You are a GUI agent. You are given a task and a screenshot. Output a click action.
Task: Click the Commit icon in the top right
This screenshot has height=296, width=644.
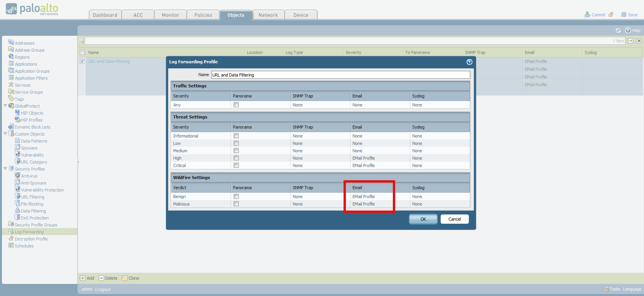[587, 15]
